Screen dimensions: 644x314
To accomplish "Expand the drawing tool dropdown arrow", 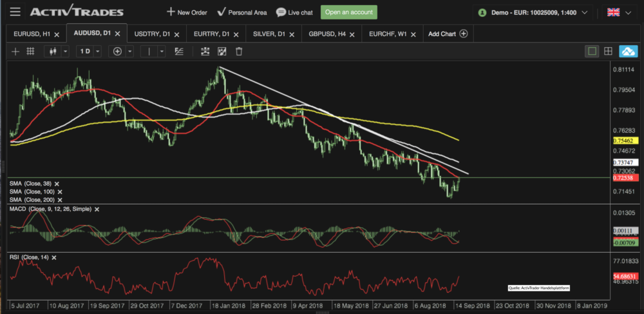I will click(x=162, y=52).
